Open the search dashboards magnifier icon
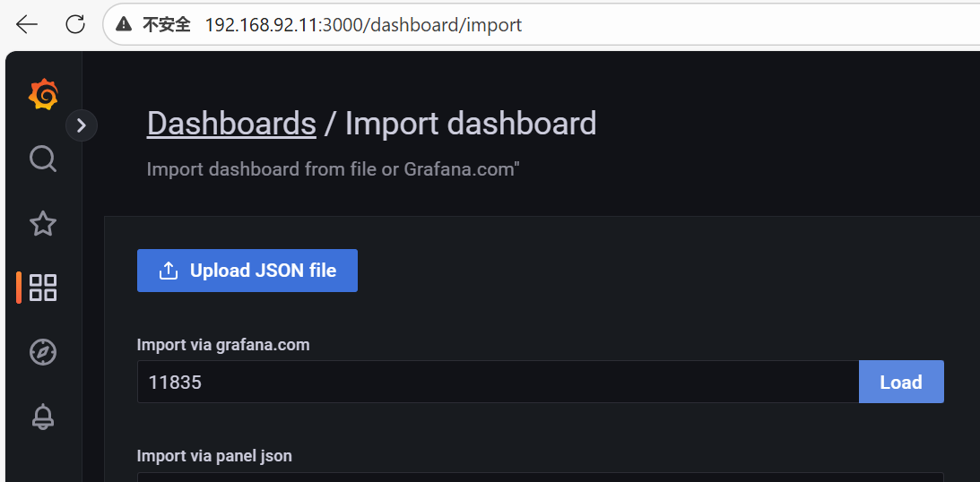980x482 pixels. pyautogui.click(x=43, y=159)
